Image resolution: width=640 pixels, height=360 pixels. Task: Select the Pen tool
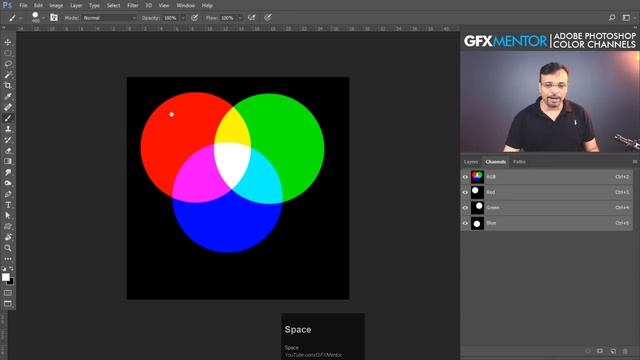coord(8,194)
